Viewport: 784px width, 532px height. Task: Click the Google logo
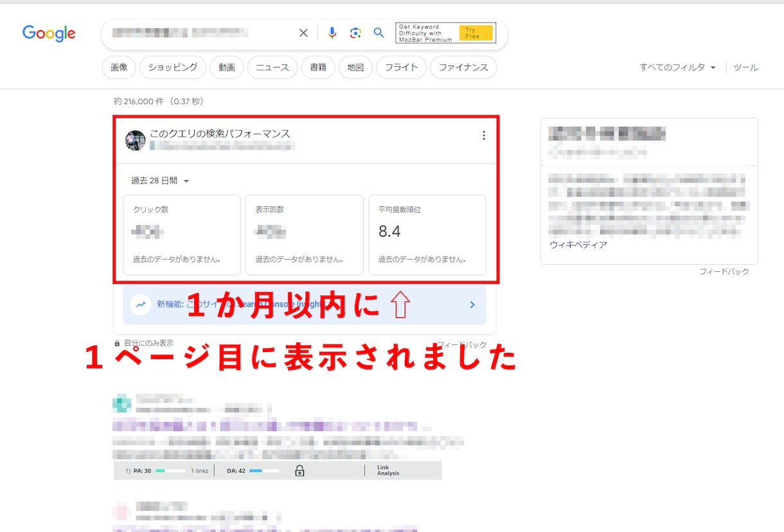pyautogui.click(x=49, y=33)
